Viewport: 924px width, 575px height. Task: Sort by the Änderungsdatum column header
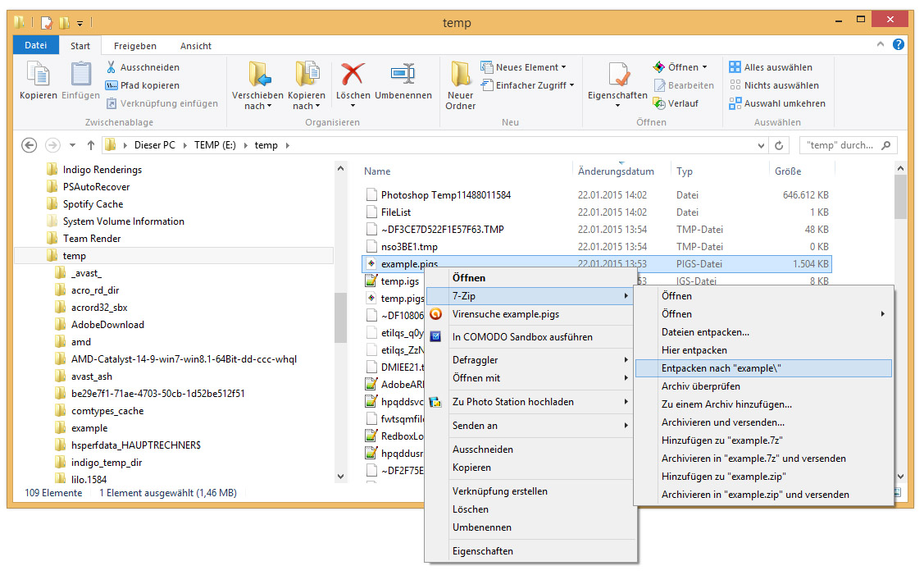(x=616, y=171)
